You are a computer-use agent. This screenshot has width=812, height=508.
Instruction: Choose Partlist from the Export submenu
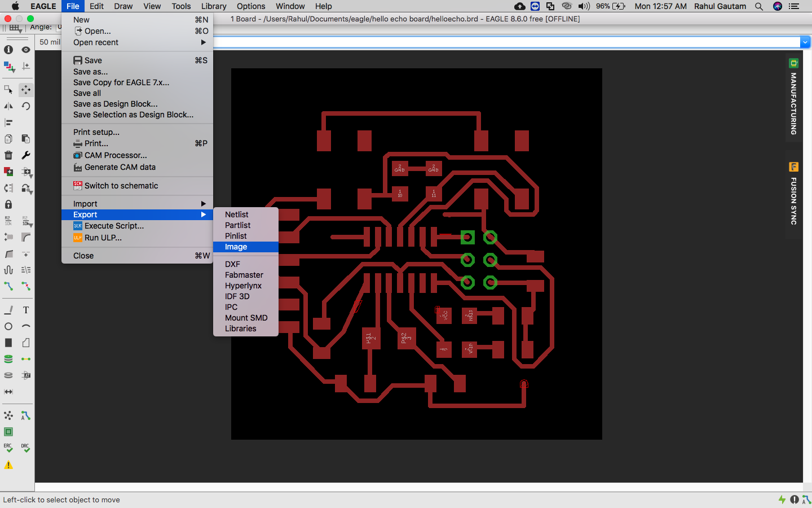point(246,225)
